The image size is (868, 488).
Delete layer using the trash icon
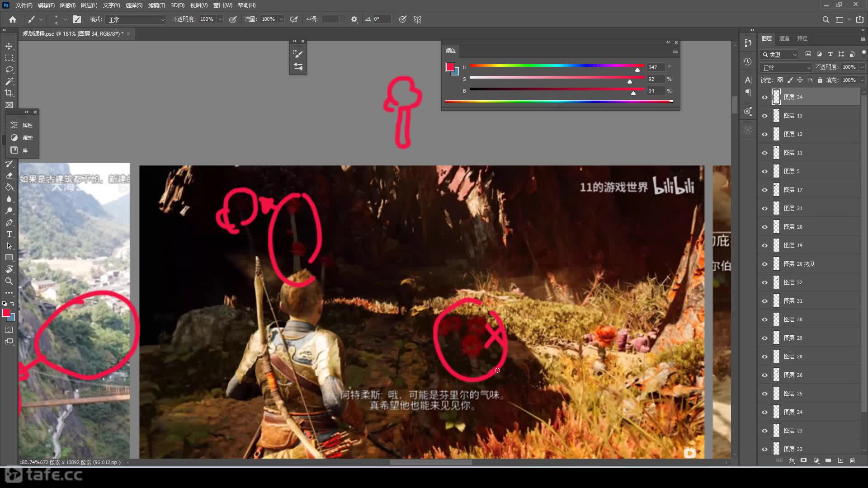click(x=853, y=460)
